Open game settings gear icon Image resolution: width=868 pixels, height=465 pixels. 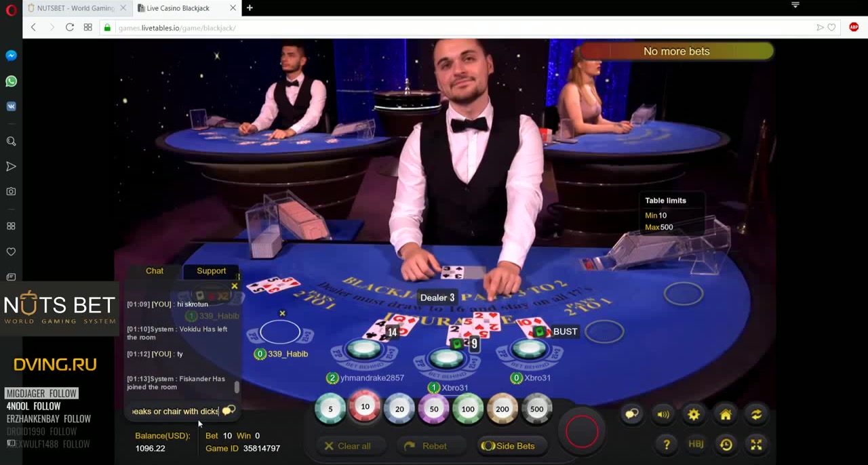point(694,414)
